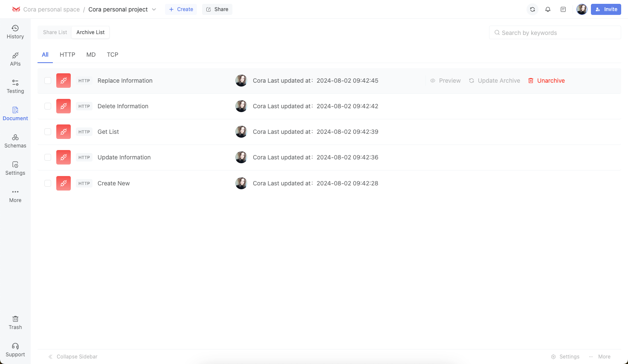Viewport: 628px width, 364px height.
Task: Click Cora's avatar in Replace Information row
Action: click(x=241, y=81)
